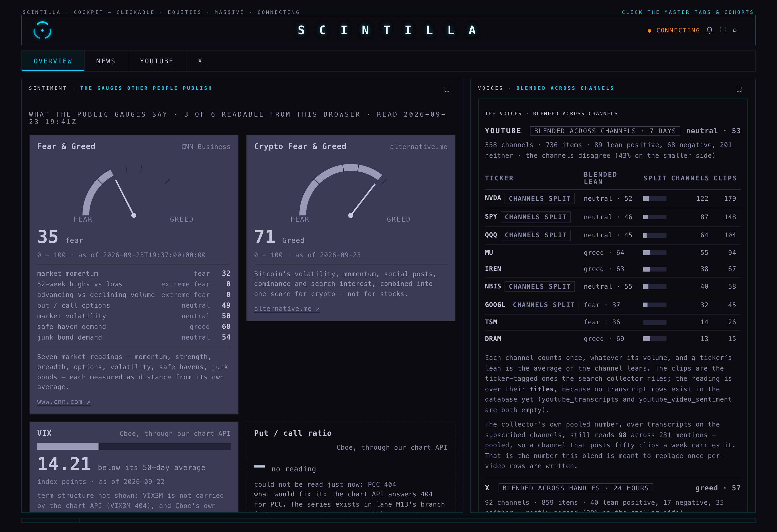Screen dimensions: 777x532
Task: Click 'advancing vs declining volume' row
Action: pos(134,295)
